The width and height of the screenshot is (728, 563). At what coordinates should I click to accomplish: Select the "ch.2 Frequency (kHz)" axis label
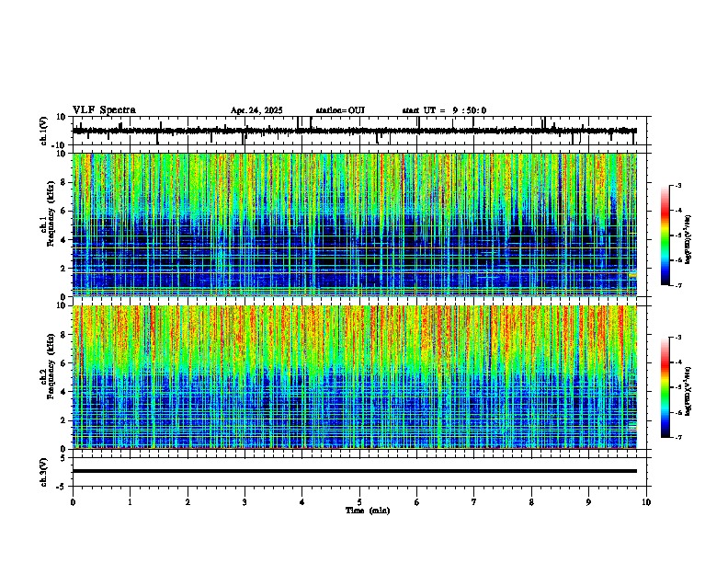pos(47,366)
